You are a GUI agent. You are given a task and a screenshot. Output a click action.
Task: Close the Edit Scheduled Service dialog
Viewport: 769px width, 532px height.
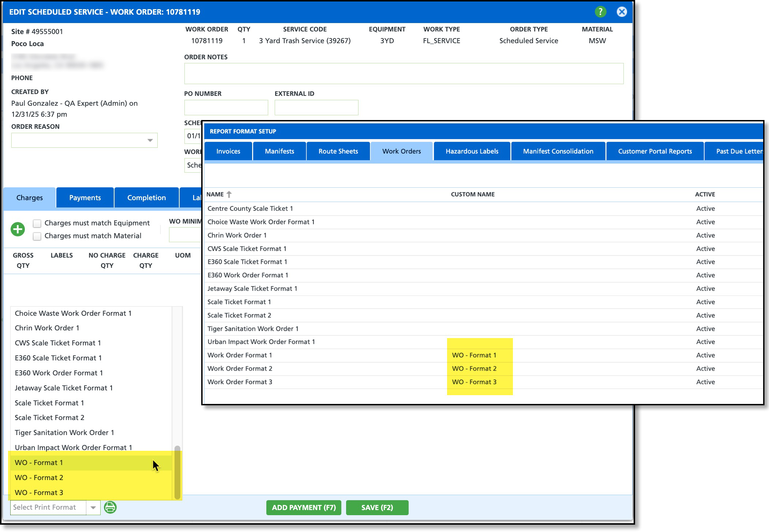[622, 12]
